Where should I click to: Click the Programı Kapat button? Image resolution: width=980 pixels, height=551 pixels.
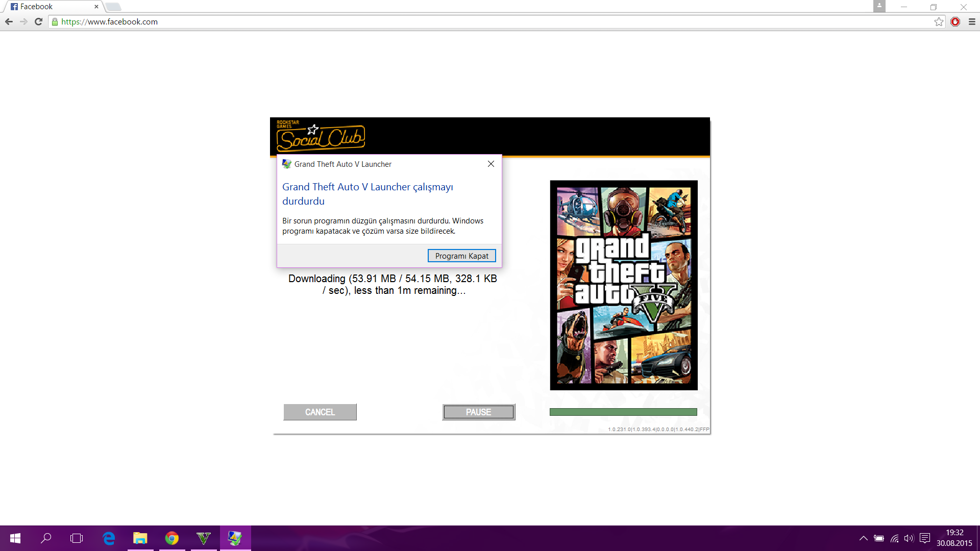461,256
